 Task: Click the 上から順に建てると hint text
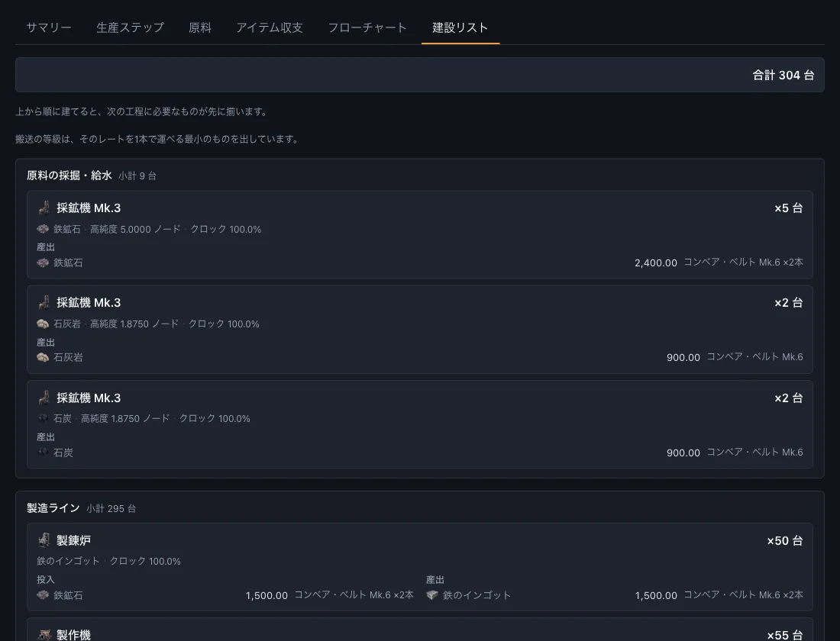(x=141, y=111)
